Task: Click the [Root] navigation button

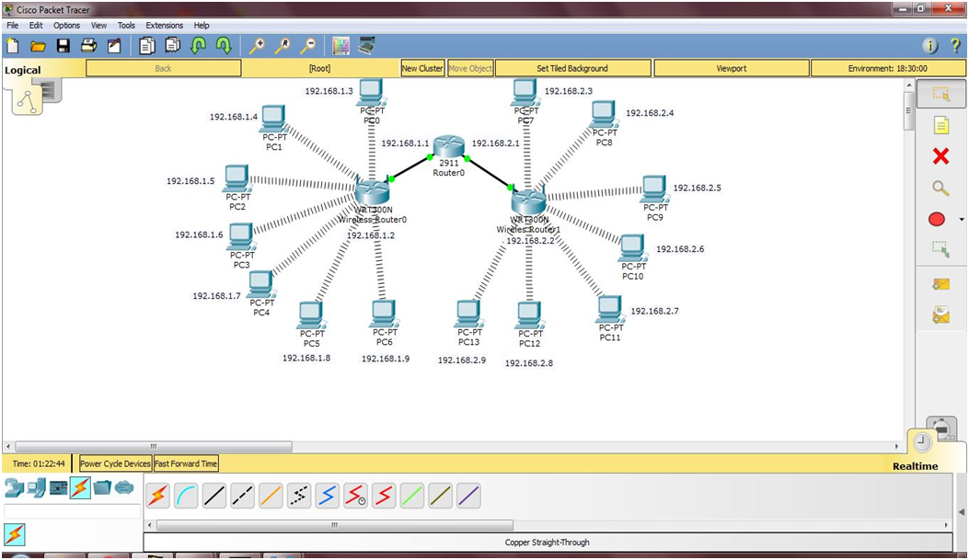Action: click(x=319, y=69)
